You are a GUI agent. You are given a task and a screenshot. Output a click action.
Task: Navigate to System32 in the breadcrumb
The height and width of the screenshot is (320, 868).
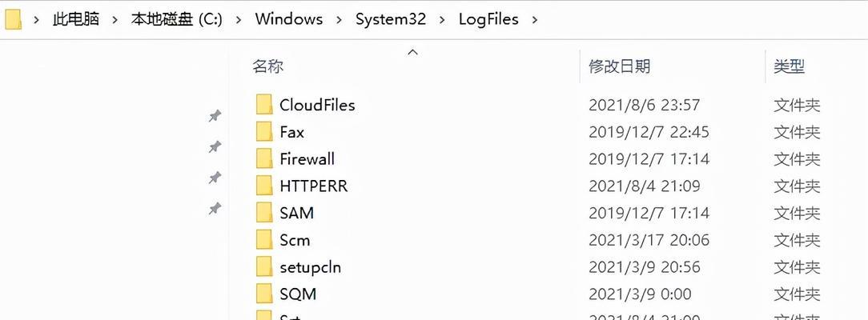pos(391,19)
